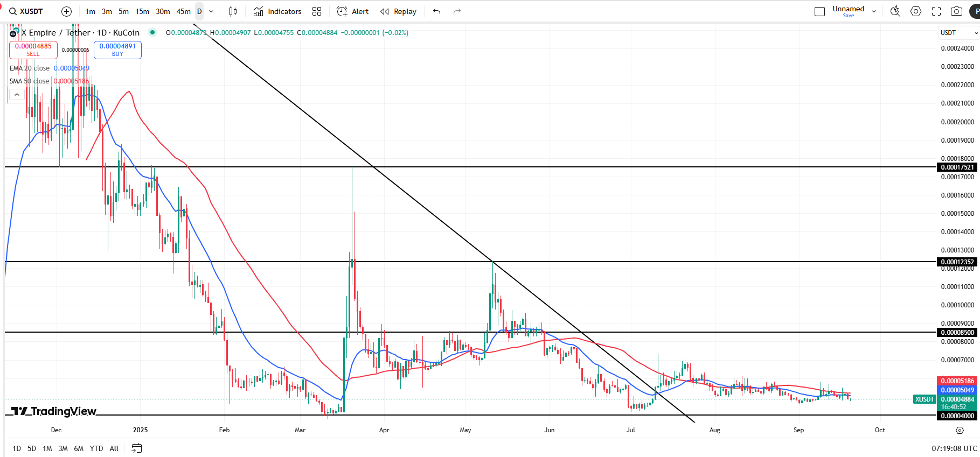Image resolution: width=980 pixels, height=457 pixels.
Task: Open quick search magnifier icon
Action: pyautogui.click(x=895, y=11)
